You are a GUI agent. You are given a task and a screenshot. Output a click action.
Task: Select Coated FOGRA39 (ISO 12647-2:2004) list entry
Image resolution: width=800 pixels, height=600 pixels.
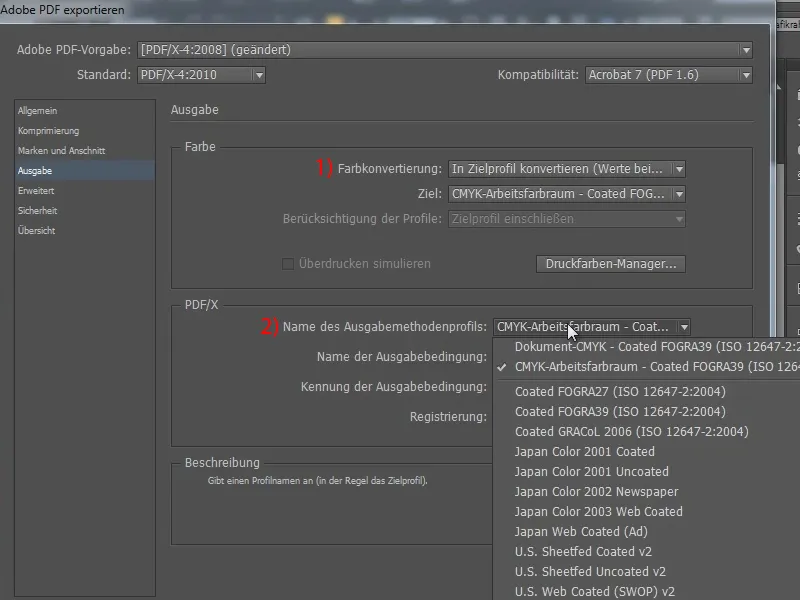[x=646, y=412]
